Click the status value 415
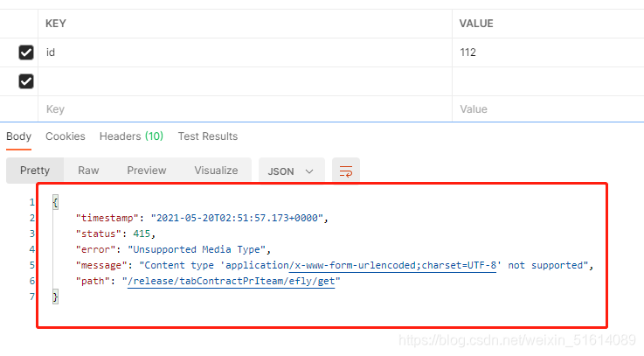The width and height of the screenshot is (644, 356). tap(142, 234)
